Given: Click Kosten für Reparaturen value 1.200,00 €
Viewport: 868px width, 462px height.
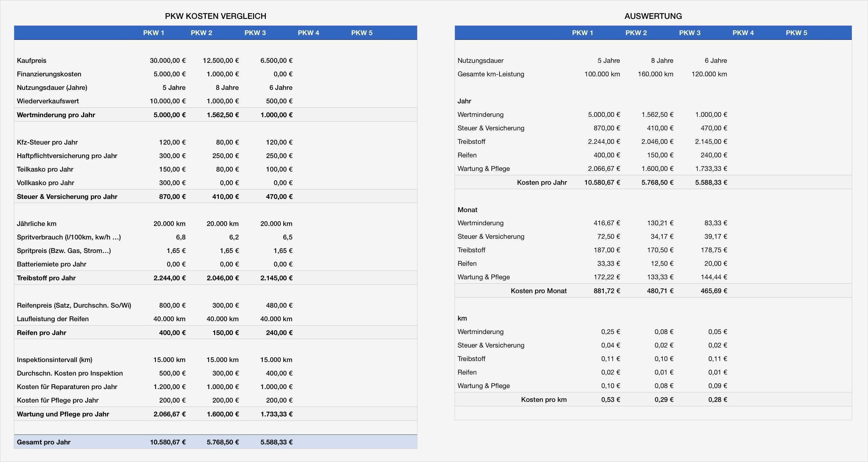Looking at the screenshot, I should (170, 387).
